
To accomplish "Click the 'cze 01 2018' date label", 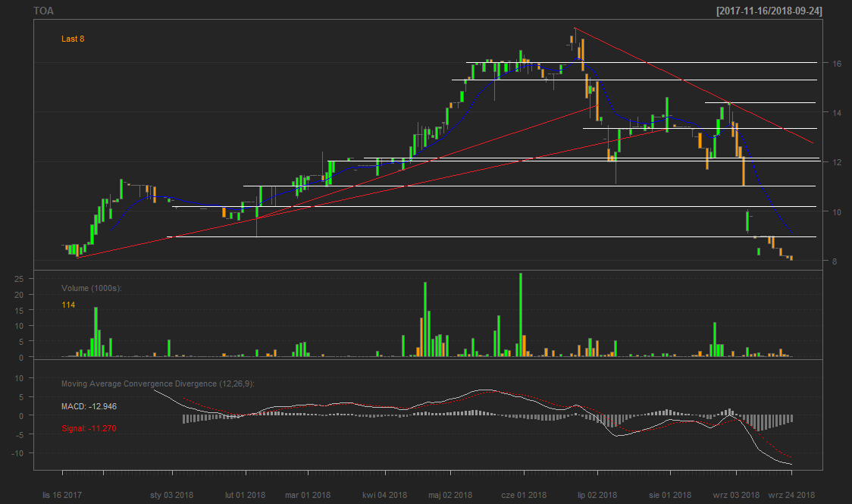I will [524, 495].
